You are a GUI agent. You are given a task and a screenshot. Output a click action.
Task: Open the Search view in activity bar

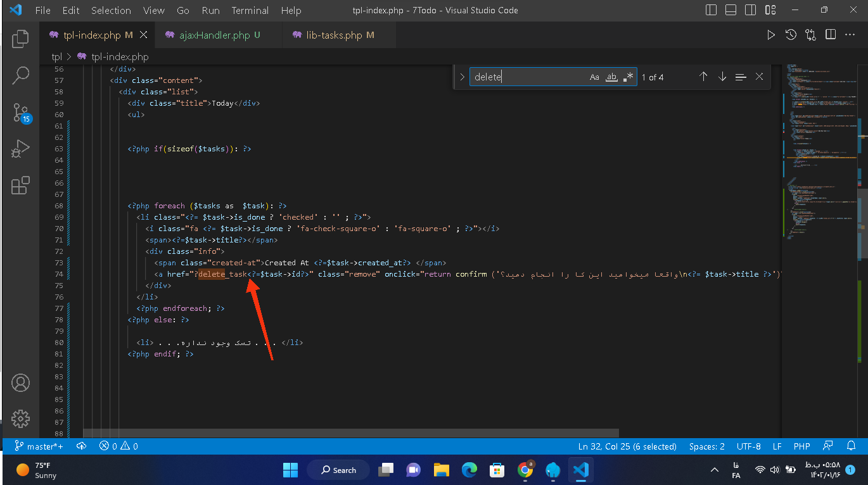tap(20, 75)
